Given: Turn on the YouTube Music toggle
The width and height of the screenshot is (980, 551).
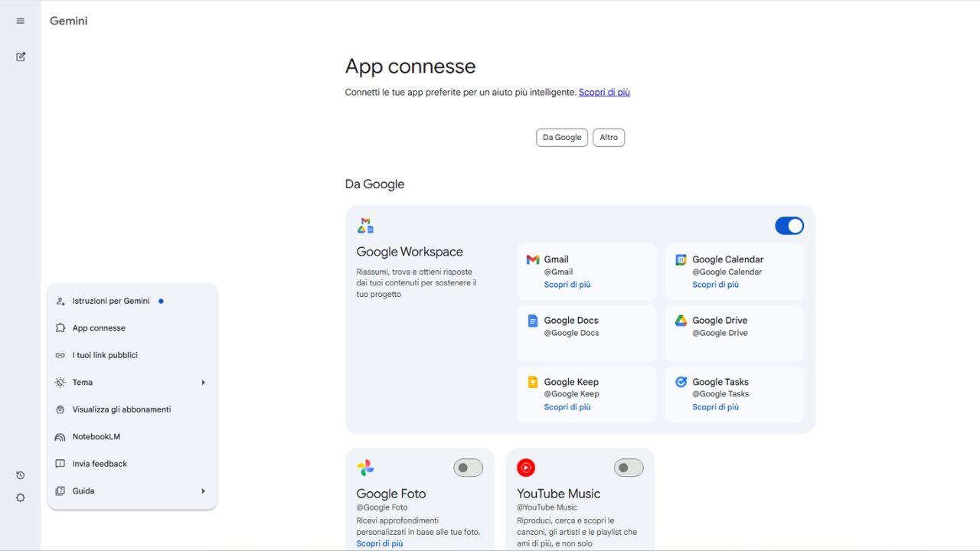Looking at the screenshot, I should pos(629,468).
